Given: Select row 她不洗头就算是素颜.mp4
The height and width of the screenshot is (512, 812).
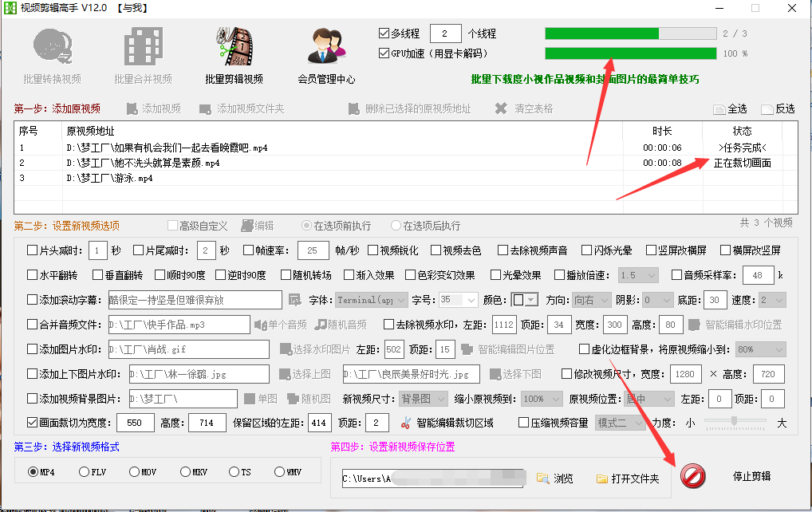Looking at the screenshot, I should (x=405, y=163).
